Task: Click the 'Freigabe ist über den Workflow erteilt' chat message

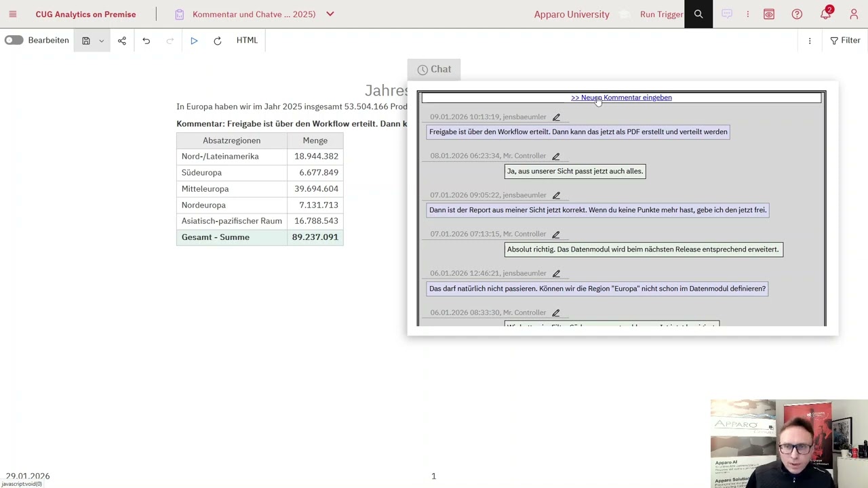Action: pos(578,132)
